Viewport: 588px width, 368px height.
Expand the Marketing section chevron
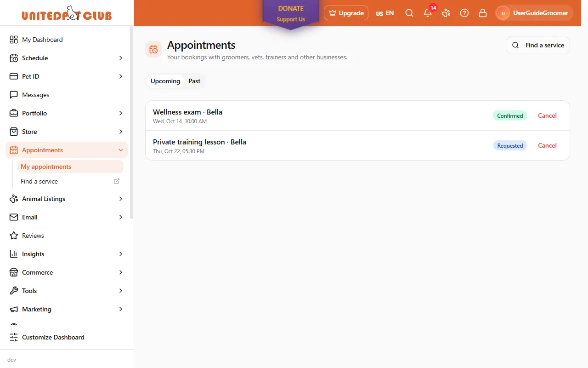click(121, 309)
